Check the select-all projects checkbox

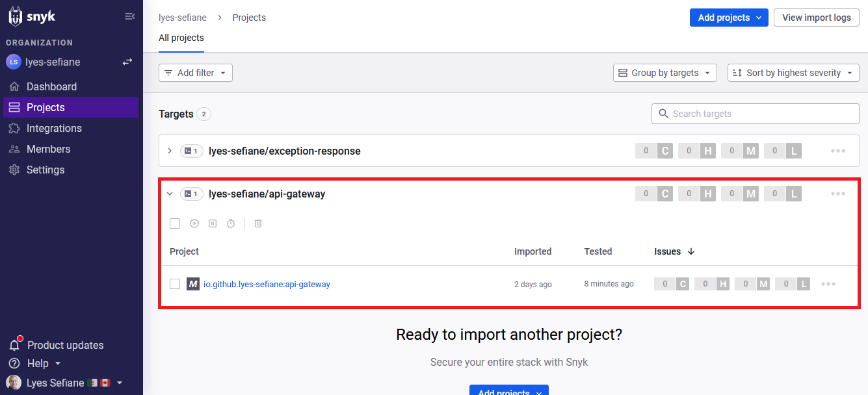click(x=175, y=223)
